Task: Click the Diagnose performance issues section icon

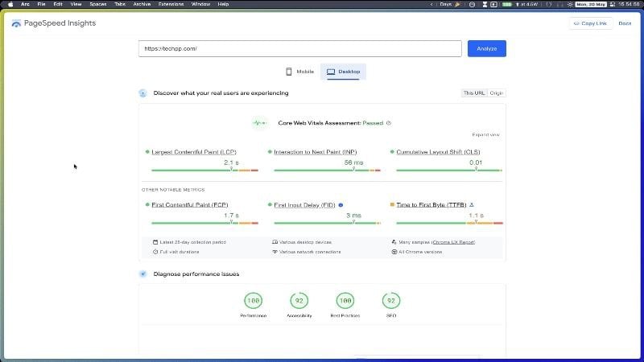Action: (x=142, y=274)
